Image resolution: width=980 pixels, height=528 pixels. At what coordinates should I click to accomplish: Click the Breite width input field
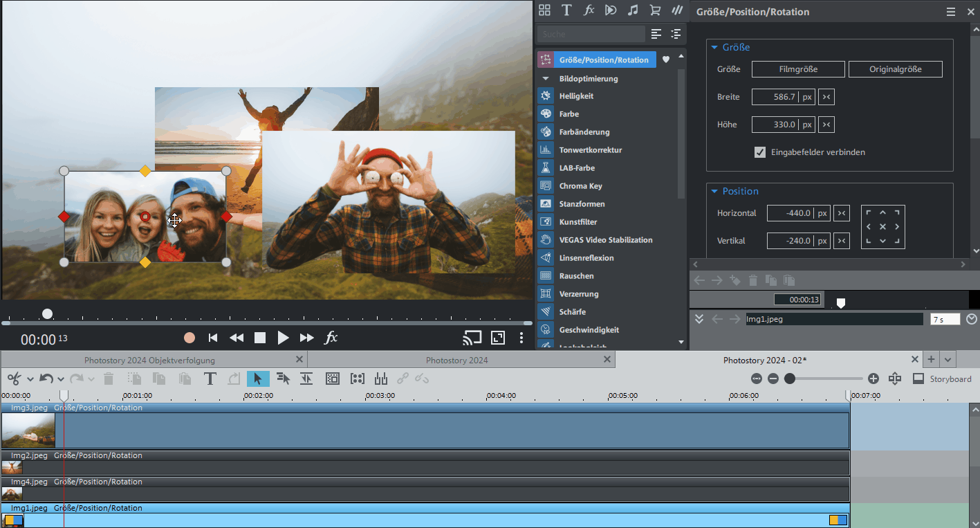[775, 97]
